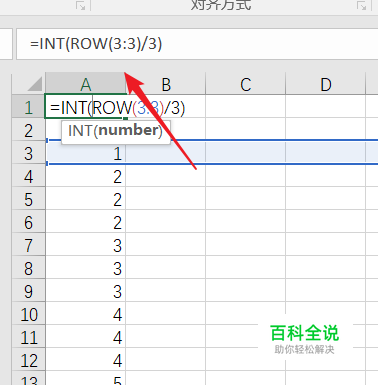The width and height of the screenshot is (378, 385).
Task: Select row 9 header
Action: (28, 291)
